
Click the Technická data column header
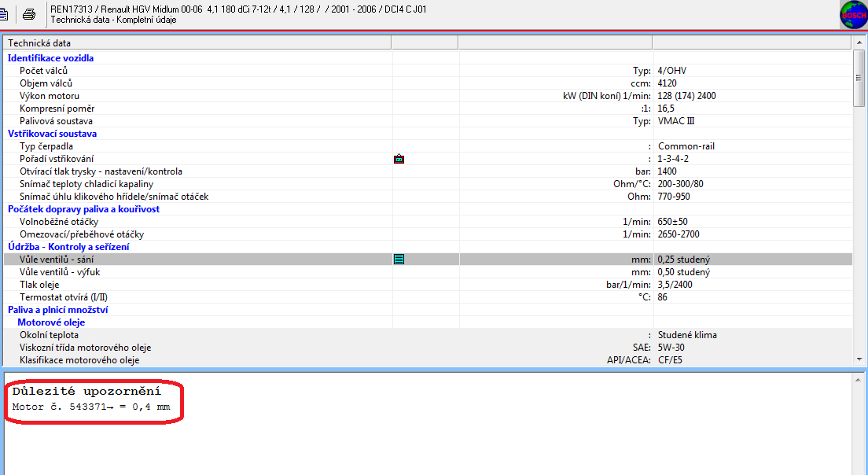click(197, 42)
